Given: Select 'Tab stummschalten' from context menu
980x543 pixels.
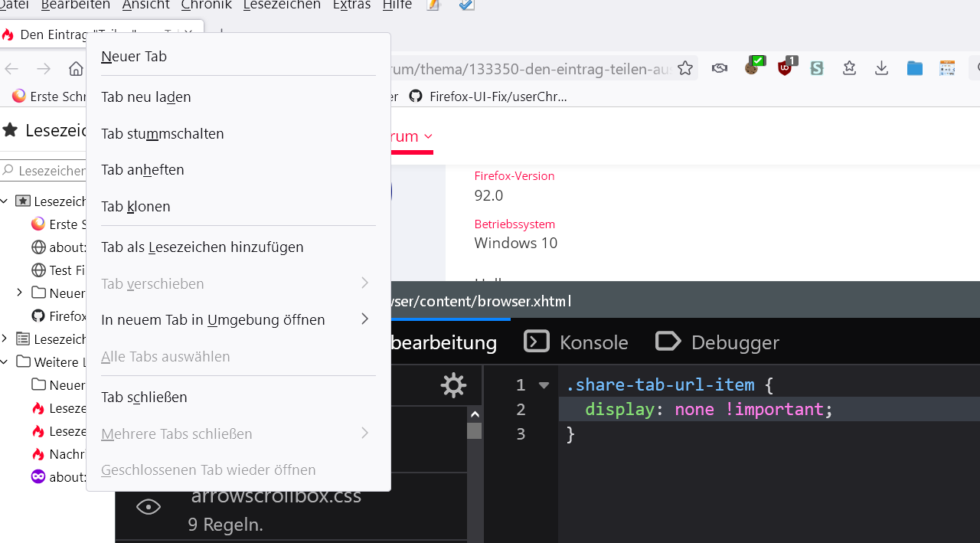Looking at the screenshot, I should tap(162, 134).
